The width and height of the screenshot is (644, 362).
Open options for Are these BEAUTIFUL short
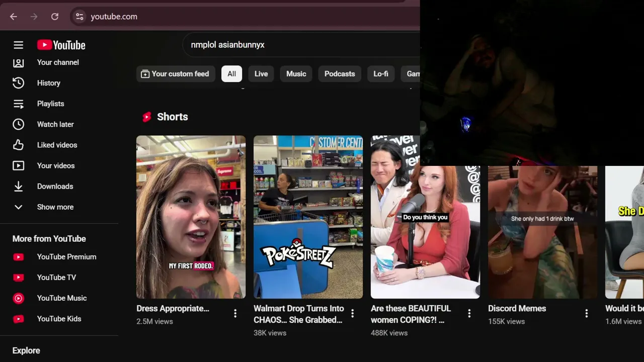coord(469,314)
